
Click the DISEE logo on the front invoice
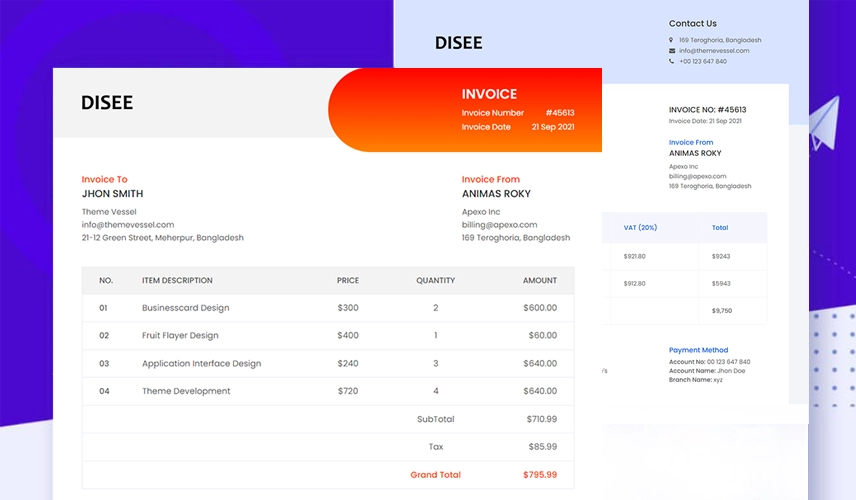point(107,102)
